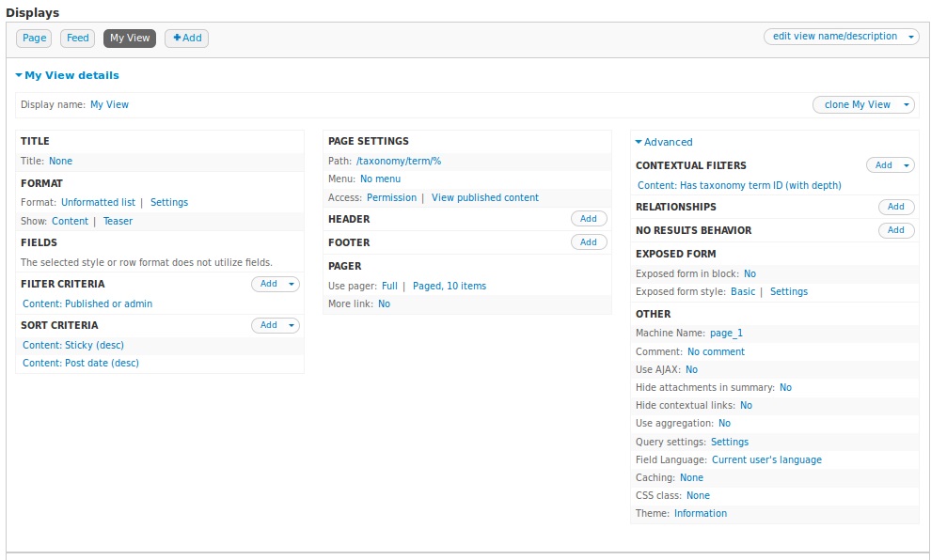
Task: Add a new Footer item
Action: coord(588,242)
